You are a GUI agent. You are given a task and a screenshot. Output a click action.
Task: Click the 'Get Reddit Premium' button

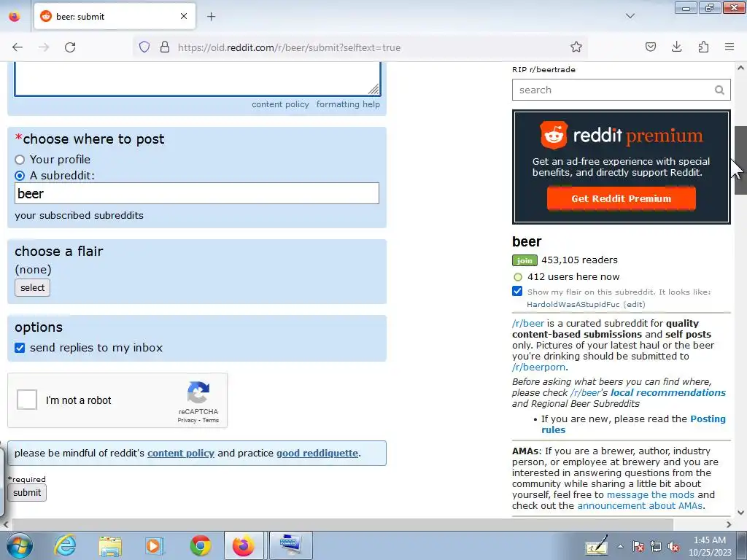pos(622,198)
